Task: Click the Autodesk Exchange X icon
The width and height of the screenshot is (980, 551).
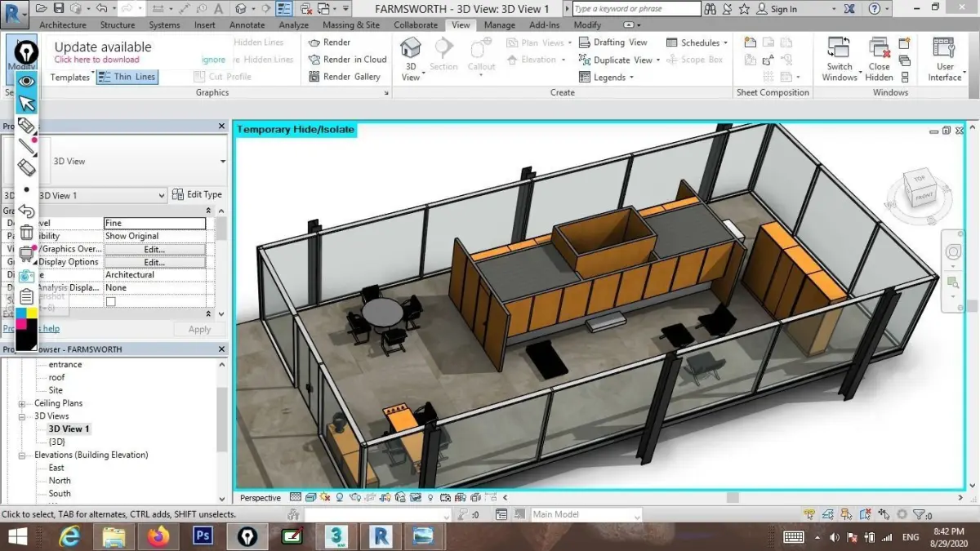Action: [x=849, y=9]
